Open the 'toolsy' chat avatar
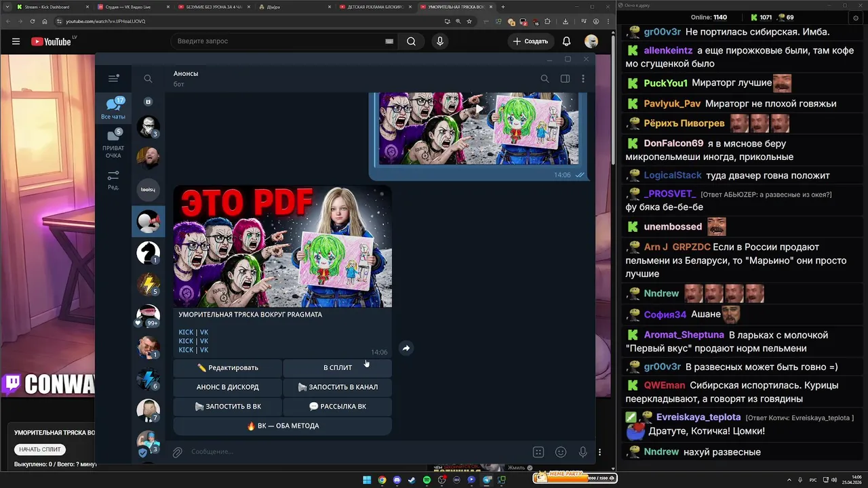The width and height of the screenshot is (868, 488). click(148, 190)
